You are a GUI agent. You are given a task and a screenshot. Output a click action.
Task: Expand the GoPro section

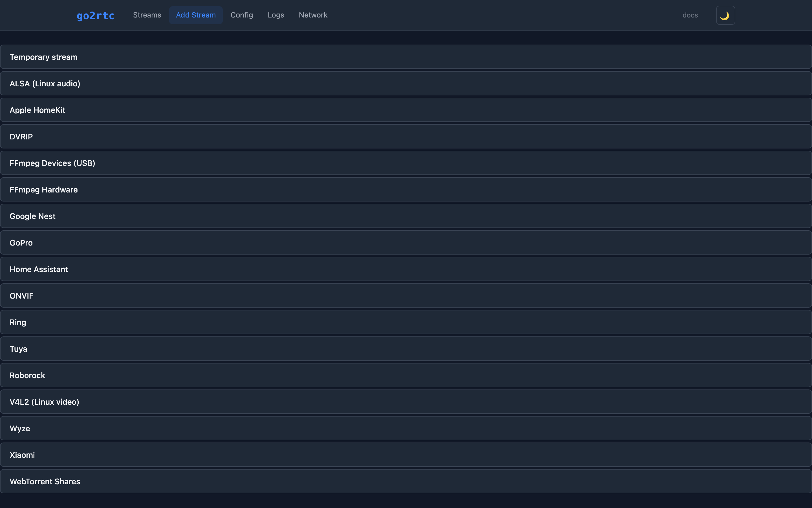406,243
